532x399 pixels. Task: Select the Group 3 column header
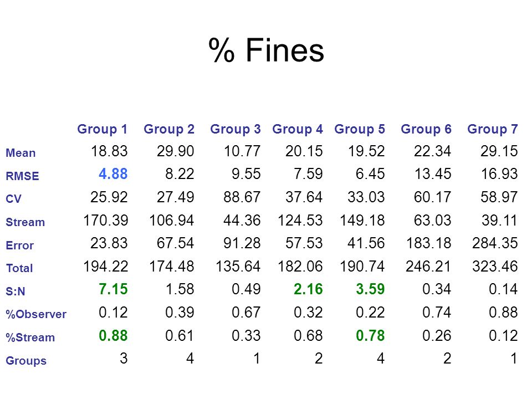(x=236, y=129)
